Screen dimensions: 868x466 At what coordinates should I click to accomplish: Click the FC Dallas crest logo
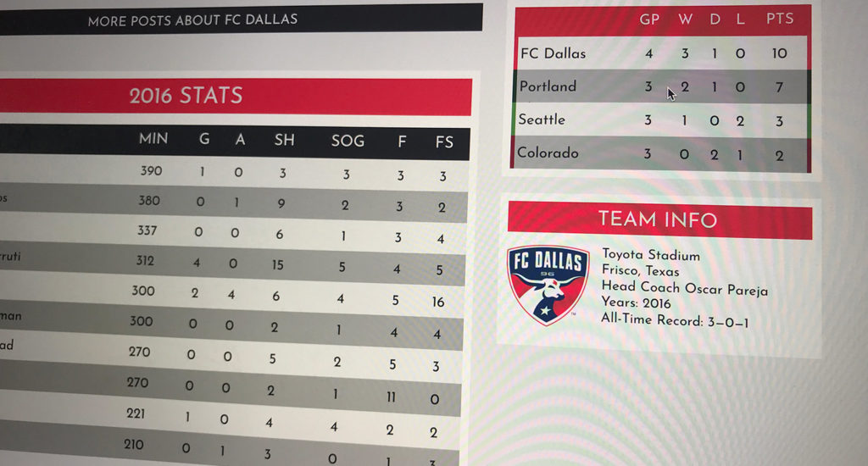[x=547, y=285]
